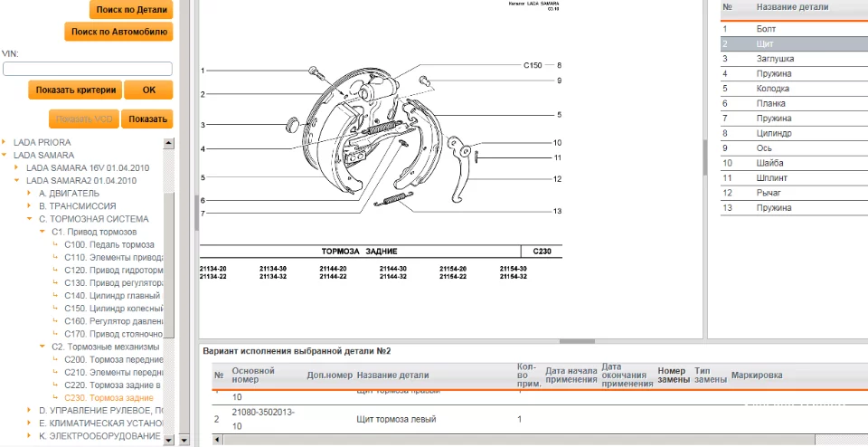This screenshot has height=447, width=868.
Task: Select the Колодка row in parts list
Action: click(x=795, y=89)
